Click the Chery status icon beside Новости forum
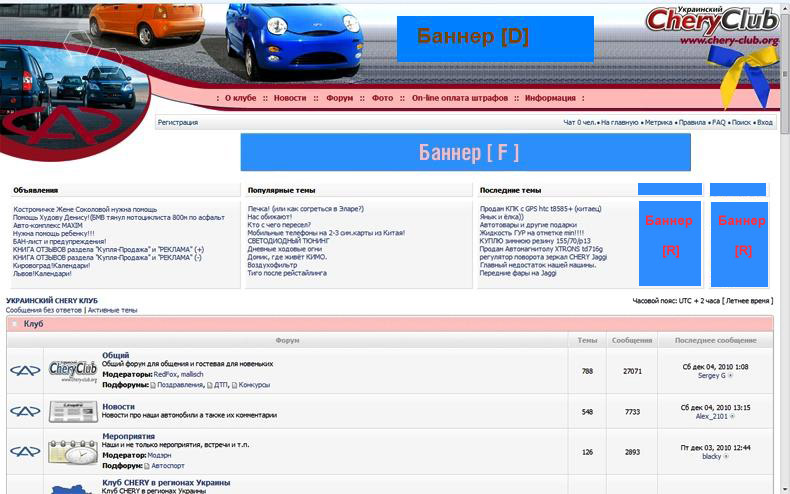Image resolution: width=790 pixels, height=494 pixels. pyautogui.click(x=24, y=412)
